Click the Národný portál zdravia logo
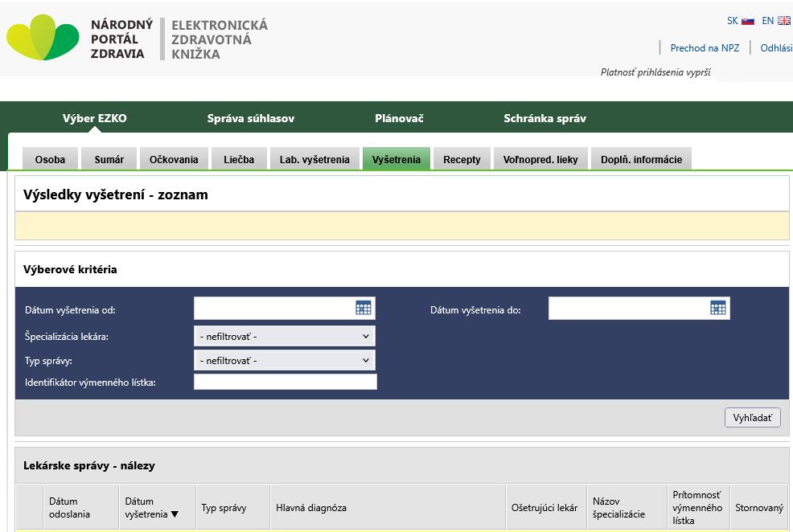This screenshot has width=793, height=532. pos(79,39)
